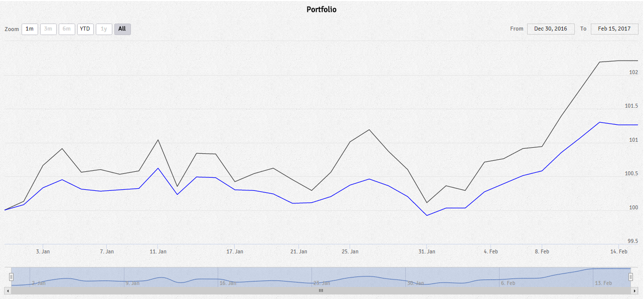Click the scrollbar right arrow
644x299 pixels.
(x=637, y=290)
